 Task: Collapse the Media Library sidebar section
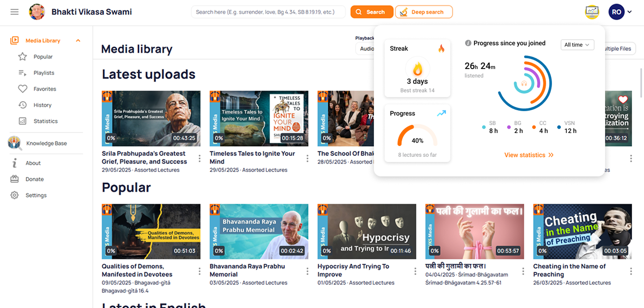[x=78, y=40]
